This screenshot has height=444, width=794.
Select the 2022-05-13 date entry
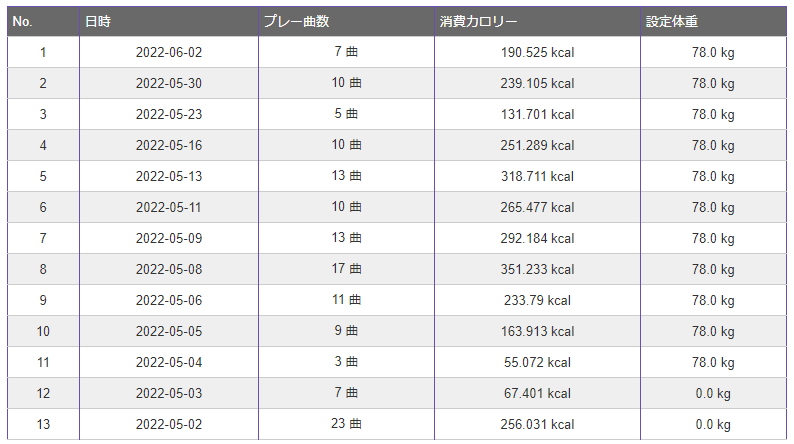[169, 176]
